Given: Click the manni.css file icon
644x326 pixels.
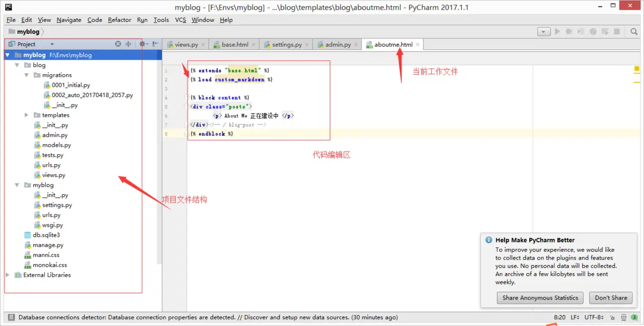Looking at the screenshot, I should point(28,255).
